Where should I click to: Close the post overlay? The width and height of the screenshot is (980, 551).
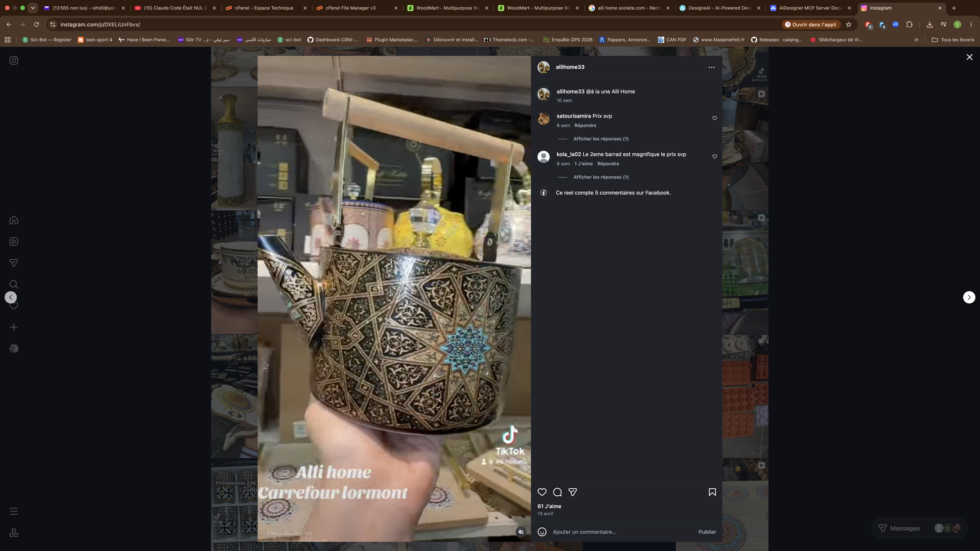tap(969, 57)
